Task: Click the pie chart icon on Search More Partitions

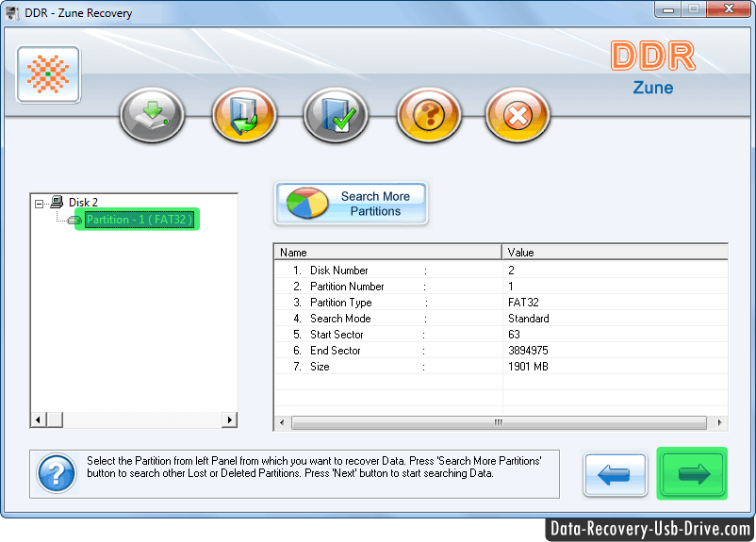Action: [x=307, y=203]
